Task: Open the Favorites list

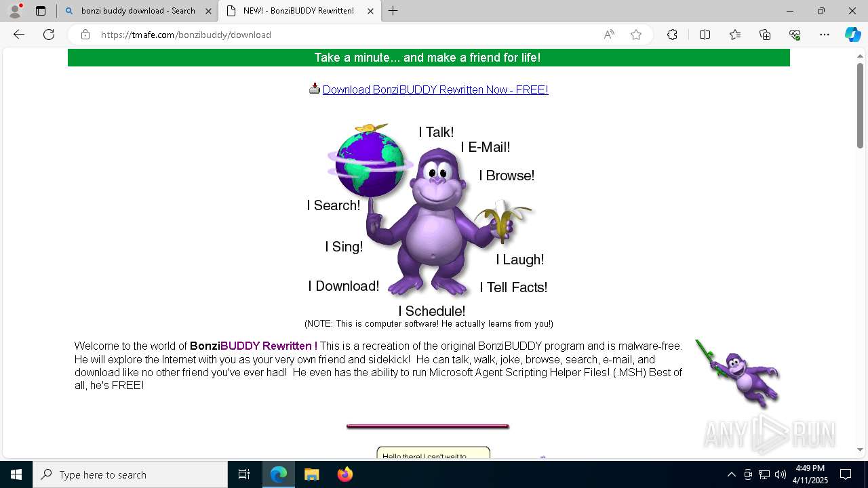Action: tap(735, 35)
